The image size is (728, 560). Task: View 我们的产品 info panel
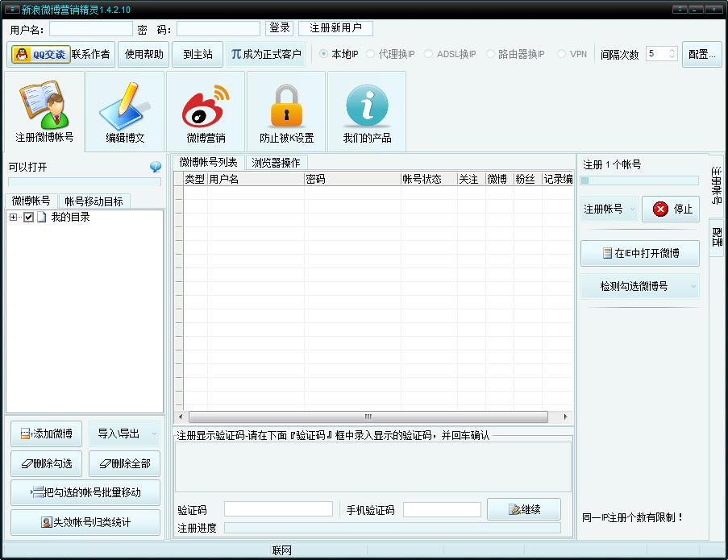[x=367, y=110]
